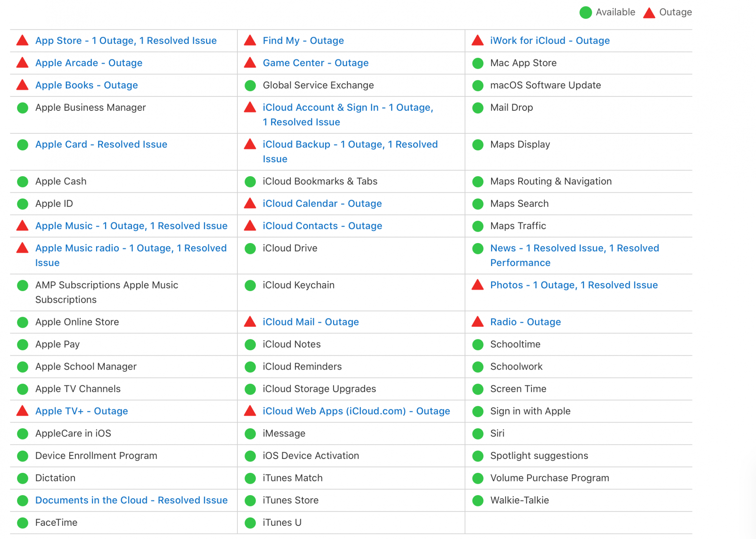Click the red outage triangle beside App Store
Screen dimensions: 756x539
click(23, 40)
